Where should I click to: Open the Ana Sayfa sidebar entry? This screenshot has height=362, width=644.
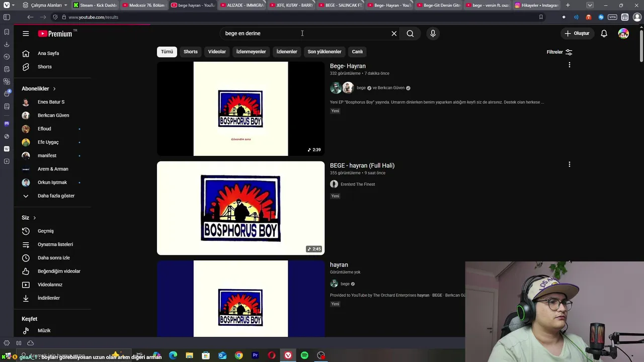(48, 53)
